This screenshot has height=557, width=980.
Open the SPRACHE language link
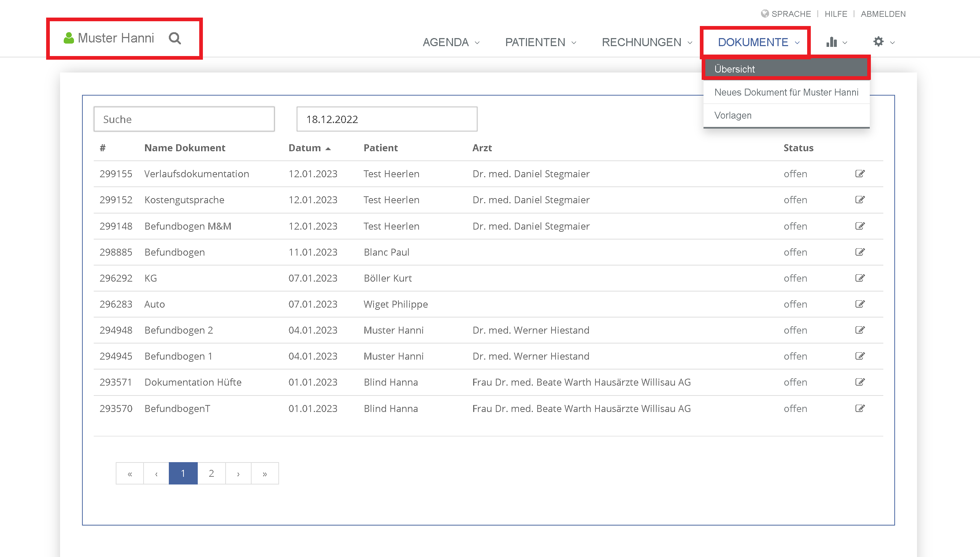(x=791, y=14)
